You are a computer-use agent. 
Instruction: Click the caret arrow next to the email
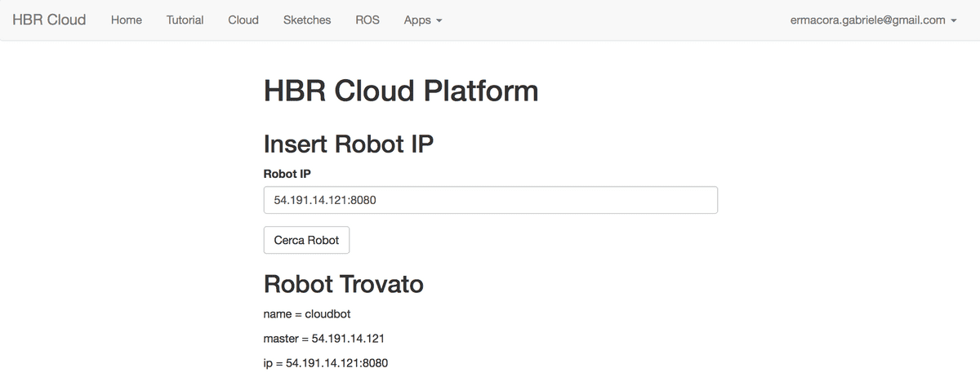click(x=953, y=20)
